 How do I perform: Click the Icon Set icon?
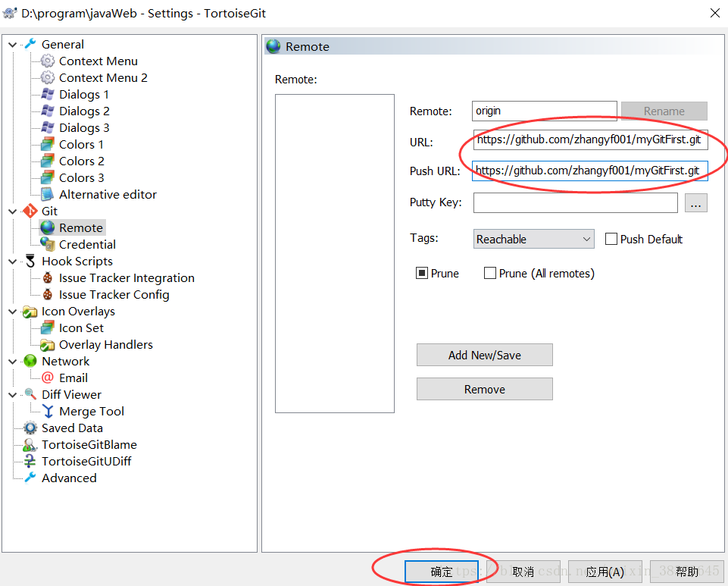point(48,328)
